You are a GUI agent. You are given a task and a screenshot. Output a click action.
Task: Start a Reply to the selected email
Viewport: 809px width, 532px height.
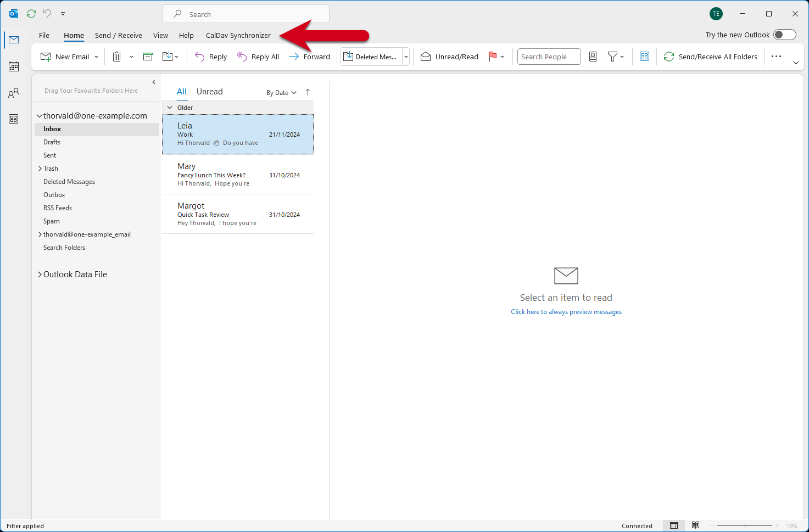pos(210,56)
